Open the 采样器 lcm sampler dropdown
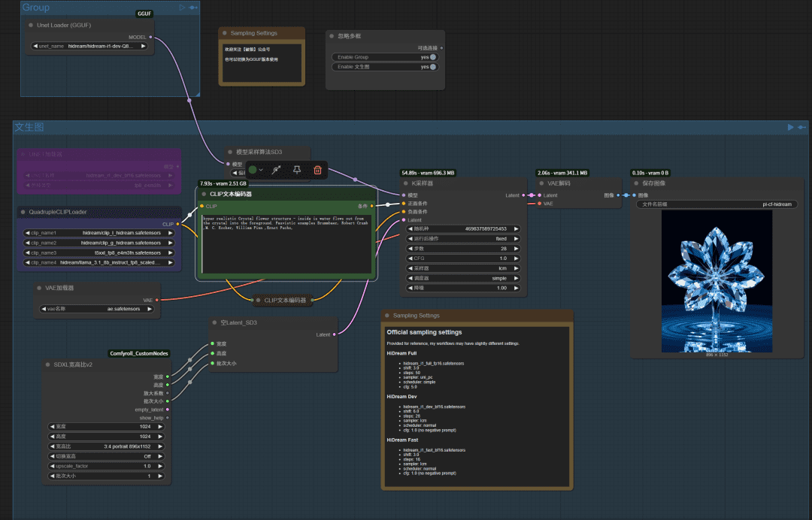Image resolution: width=812 pixels, height=520 pixels. tap(463, 268)
